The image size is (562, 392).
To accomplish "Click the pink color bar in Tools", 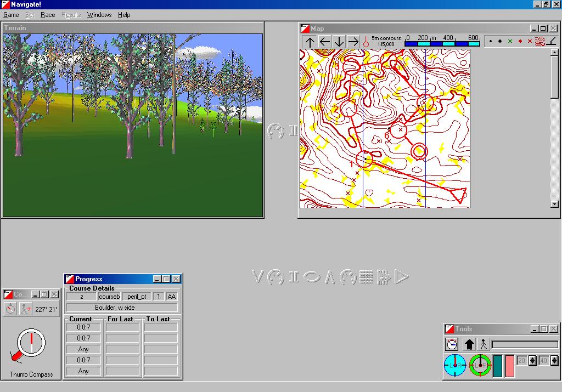I will click(x=509, y=366).
